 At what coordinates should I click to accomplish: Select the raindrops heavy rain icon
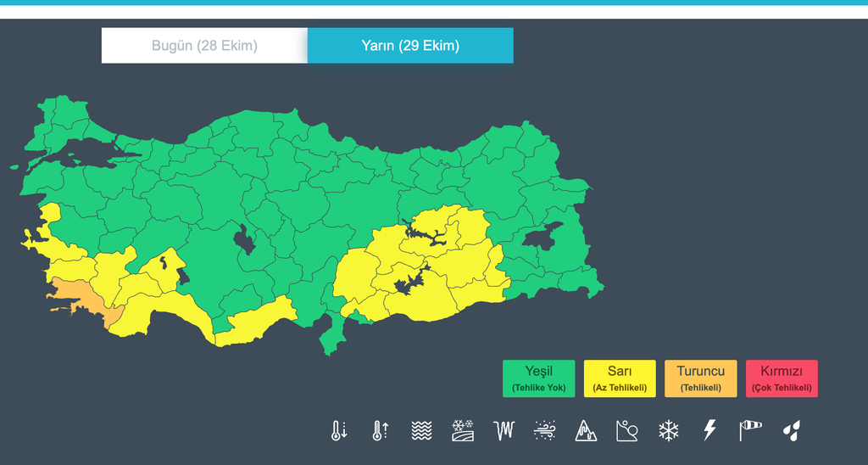[792, 431]
